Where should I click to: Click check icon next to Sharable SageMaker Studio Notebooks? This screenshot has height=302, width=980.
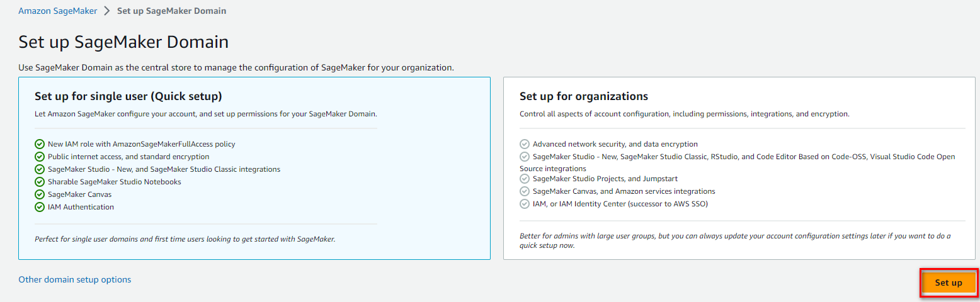coord(40,182)
